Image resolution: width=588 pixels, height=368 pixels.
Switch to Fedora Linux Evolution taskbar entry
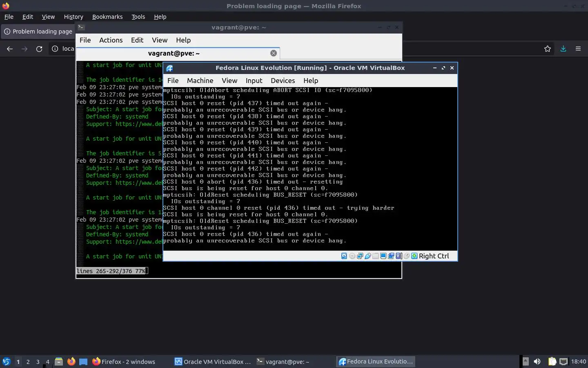tap(376, 361)
